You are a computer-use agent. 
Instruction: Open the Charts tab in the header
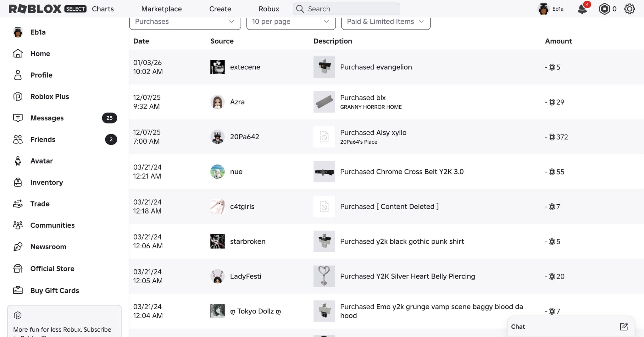(x=103, y=9)
